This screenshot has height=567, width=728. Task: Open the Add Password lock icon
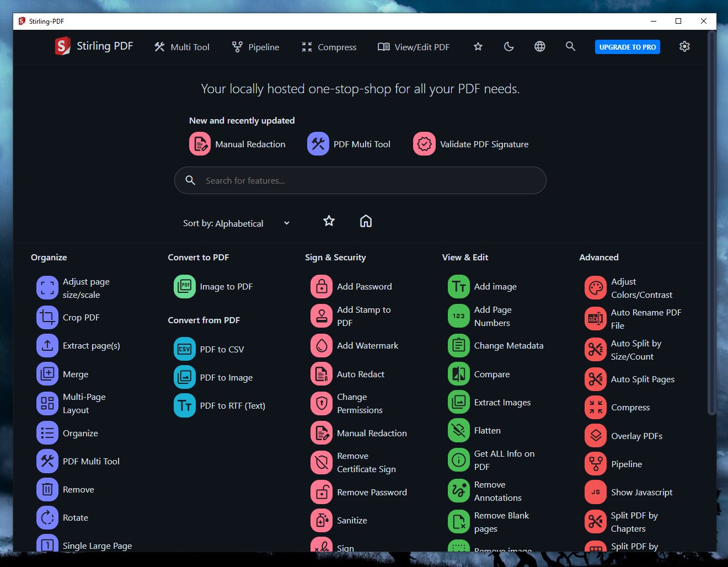click(322, 286)
